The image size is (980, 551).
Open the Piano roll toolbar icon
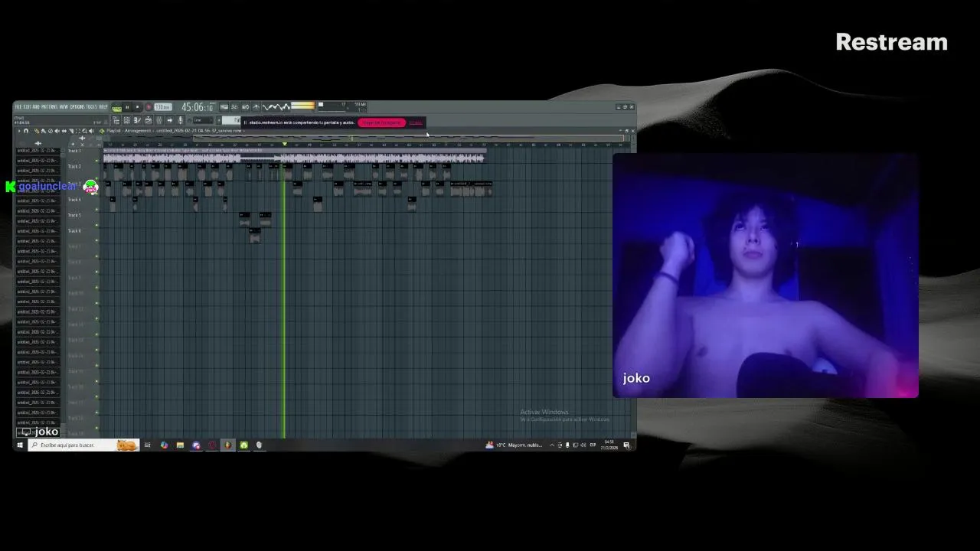coord(137,120)
